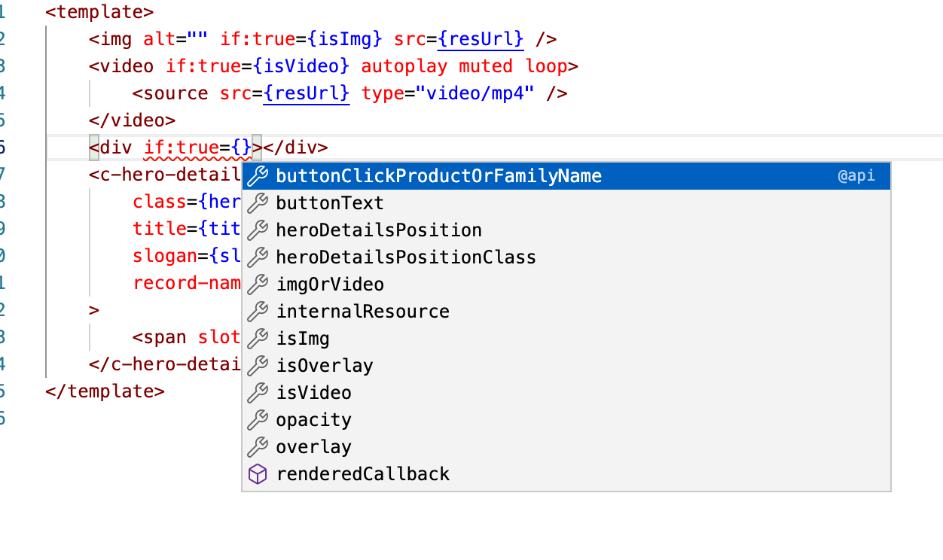Click inside the empty braces on the div

tap(243, 147)
